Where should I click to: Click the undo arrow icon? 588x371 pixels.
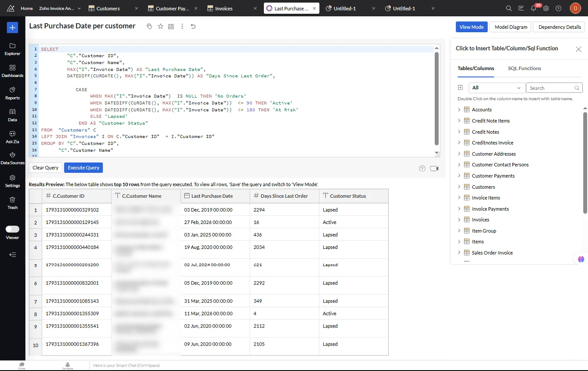point(193,26)
